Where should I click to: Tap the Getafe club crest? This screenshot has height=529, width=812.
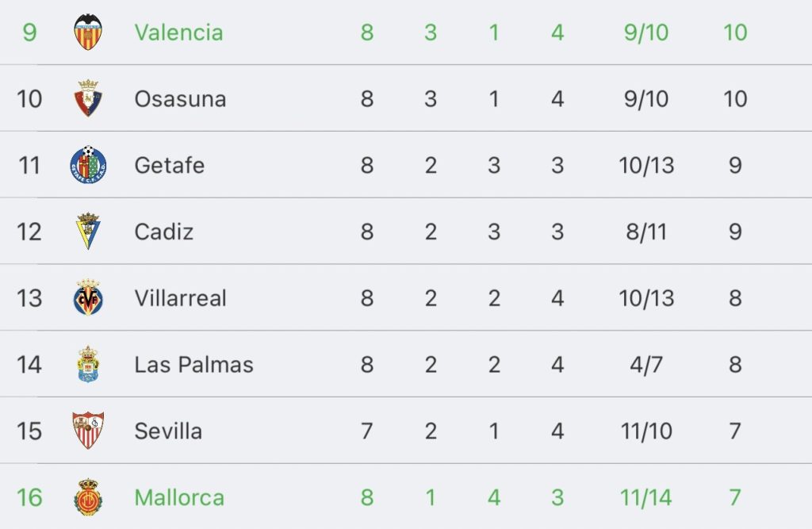coord(88,164)
